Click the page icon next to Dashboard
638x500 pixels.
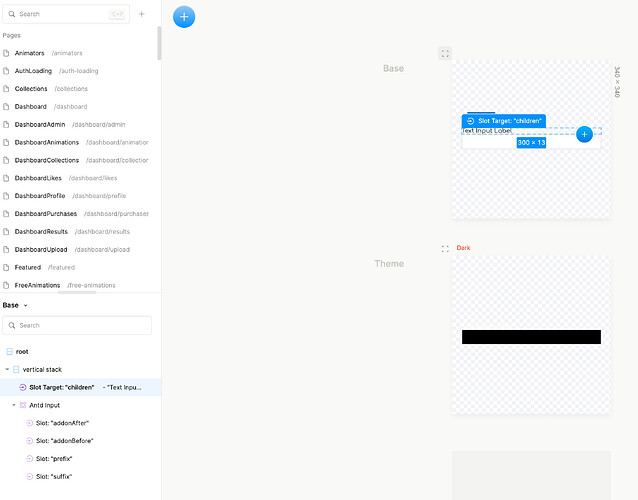click(x=6, y=107)
